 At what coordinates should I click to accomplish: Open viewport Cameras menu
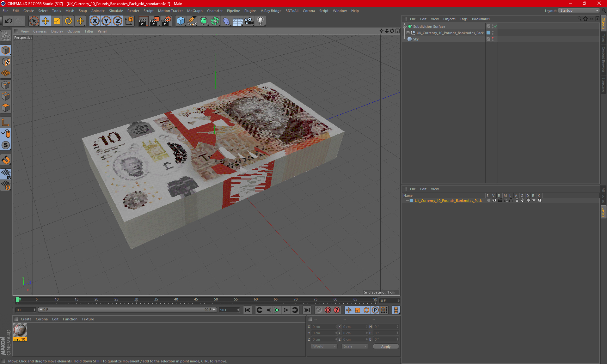[x=40, y=31]
